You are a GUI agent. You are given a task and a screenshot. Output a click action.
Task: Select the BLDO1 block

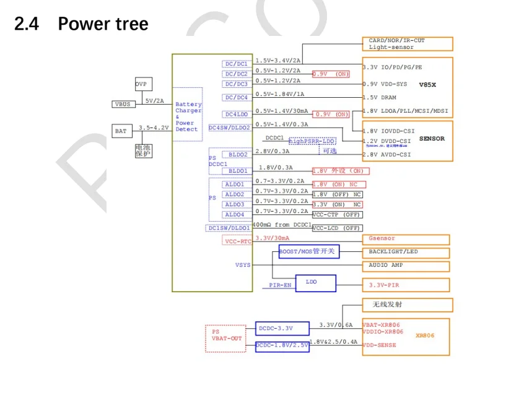237,171
